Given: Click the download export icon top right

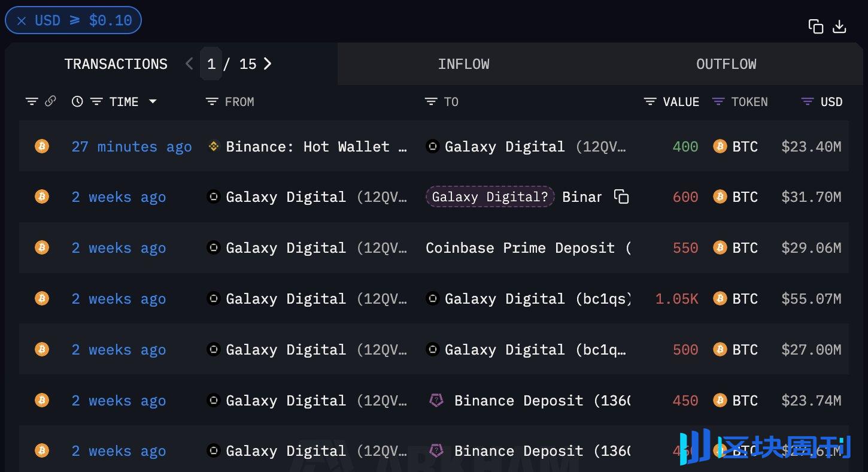Looking at the screenshot, I should coord(839,26).
